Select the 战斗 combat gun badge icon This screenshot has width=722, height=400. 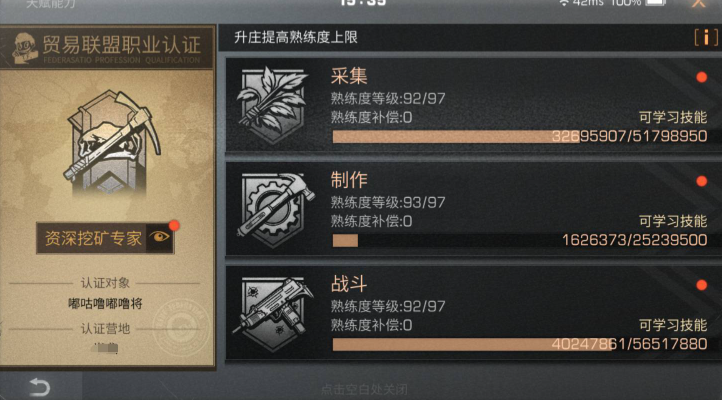coord(274,314)
